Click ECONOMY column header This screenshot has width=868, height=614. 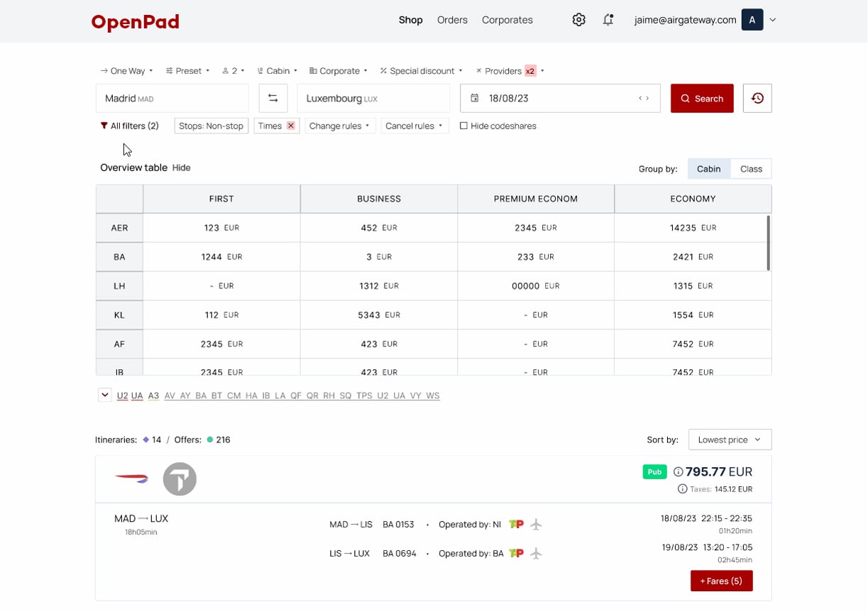693,199
